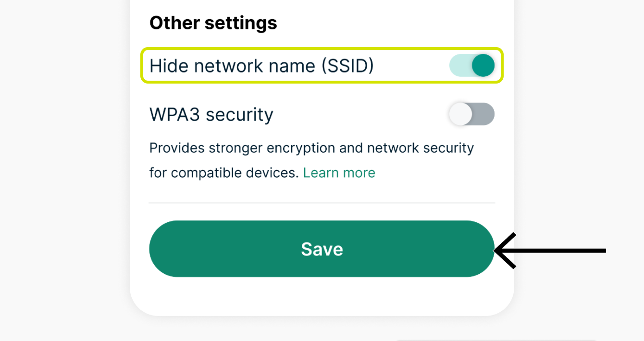Image resolution: width=644 pixels, height=341 pixels.
Task: Open the Learn more link
Action: pyautogui.click(x=339, y=173)
